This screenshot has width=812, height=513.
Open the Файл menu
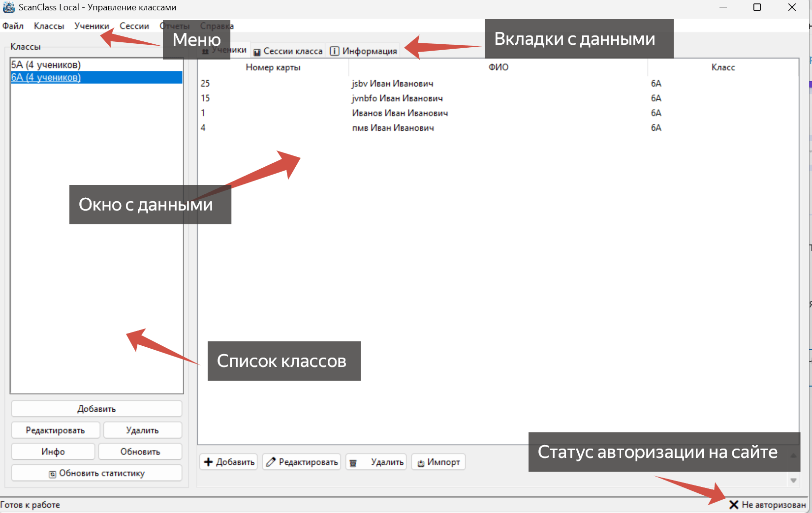click(x=13, y=26)
